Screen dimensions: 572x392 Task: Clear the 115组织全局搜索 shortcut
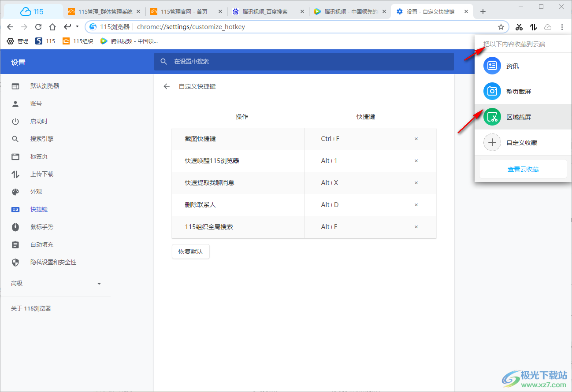[416, 227]
